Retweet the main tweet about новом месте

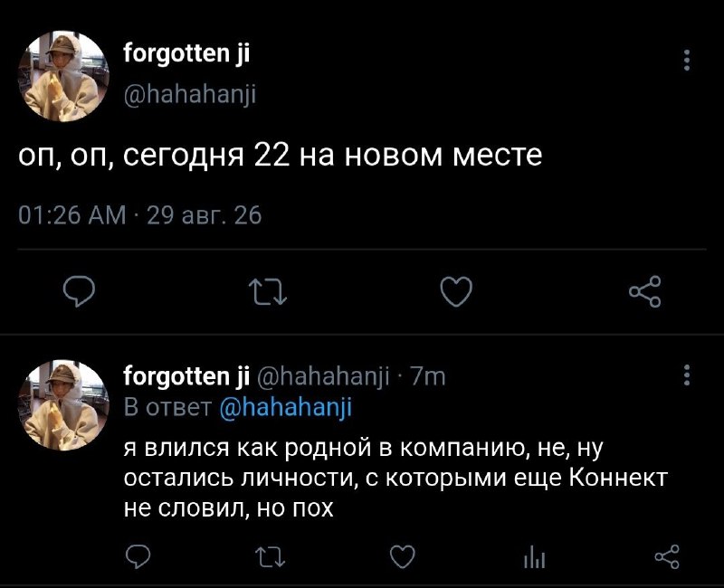pos(268,291)
